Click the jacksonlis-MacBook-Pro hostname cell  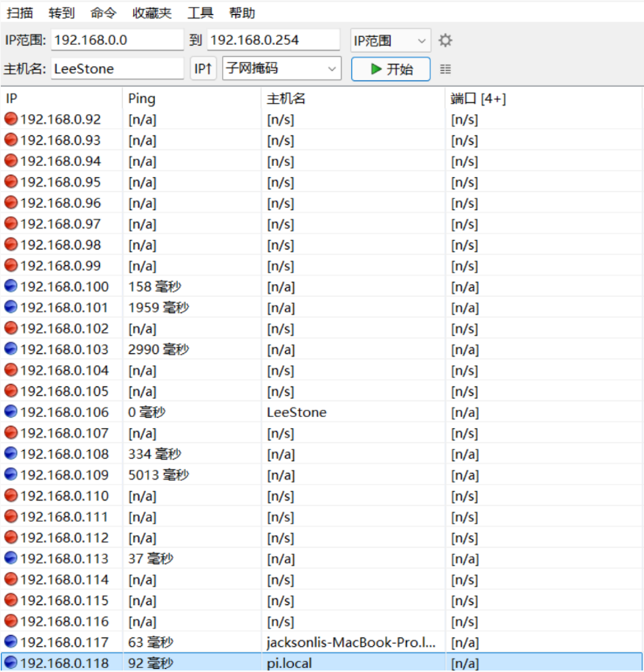coord(351,642)
